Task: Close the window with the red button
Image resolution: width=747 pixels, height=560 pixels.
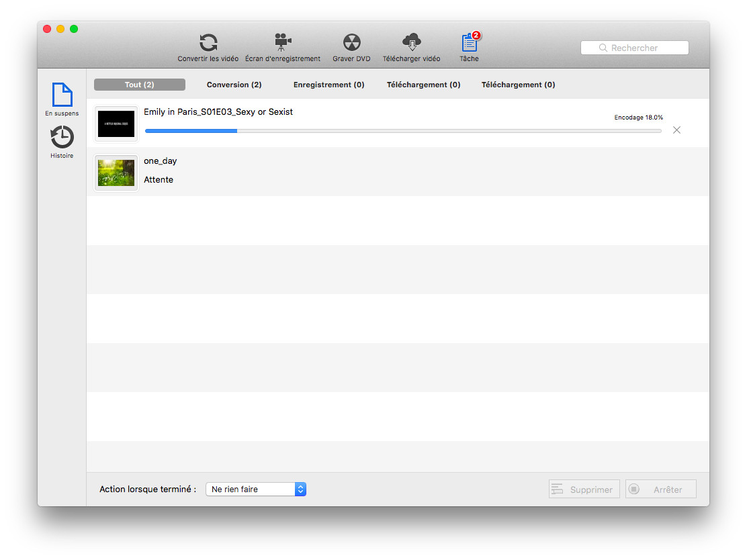Action: coord(47,29)
